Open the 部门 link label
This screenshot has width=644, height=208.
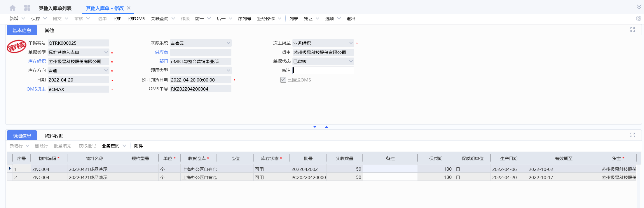[x=164, y=61]
